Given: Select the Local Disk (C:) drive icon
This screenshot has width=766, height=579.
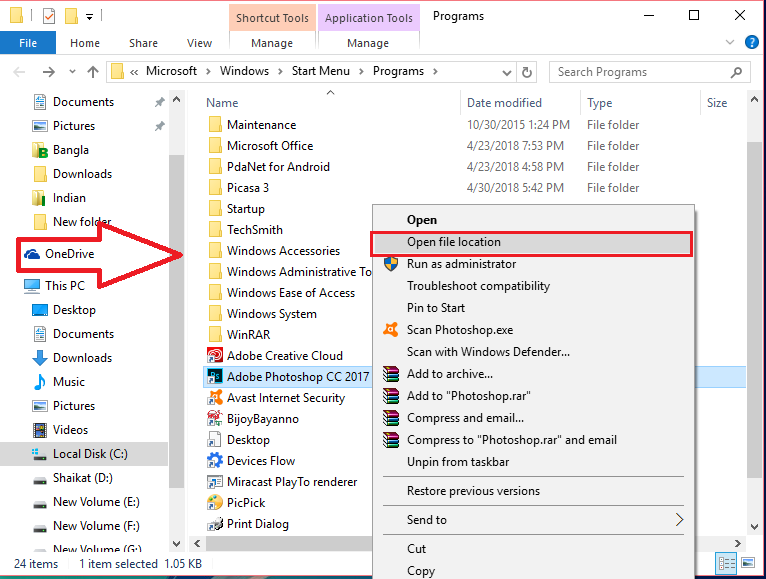Looking at the screenshot, I should (x=40, y=454).
